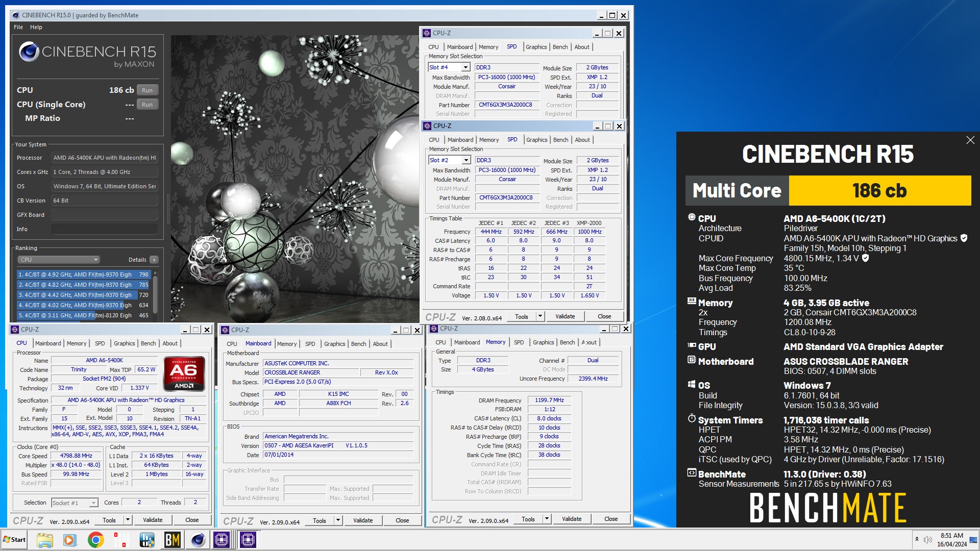
Task: Click the red binary digits taskbar icon
Action: (x=121, y=539)
